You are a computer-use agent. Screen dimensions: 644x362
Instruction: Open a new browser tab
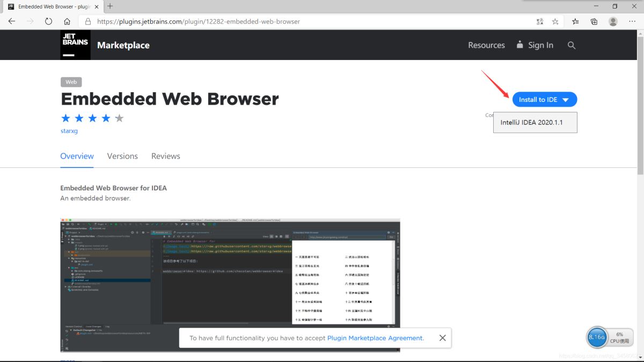[x=110, y=6]
